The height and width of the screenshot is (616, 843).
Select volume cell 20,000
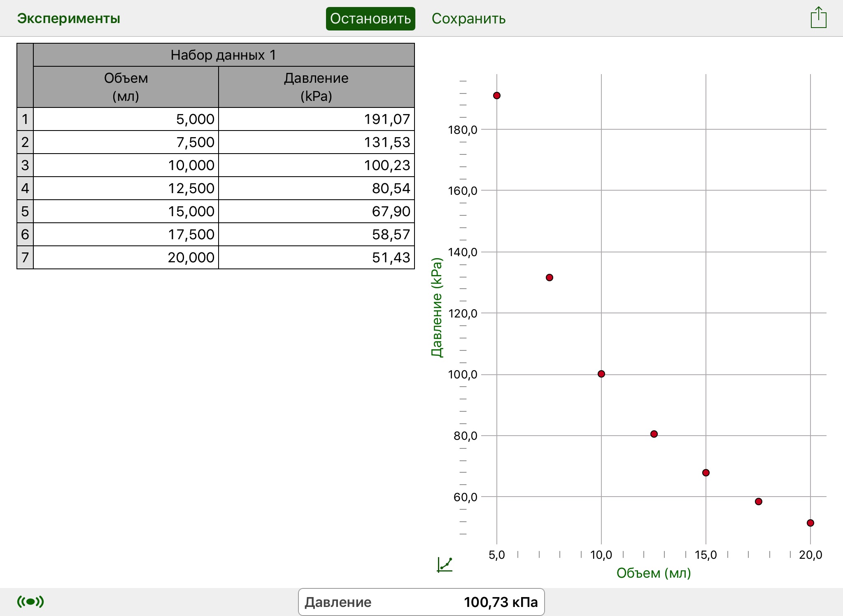point(126,258)
